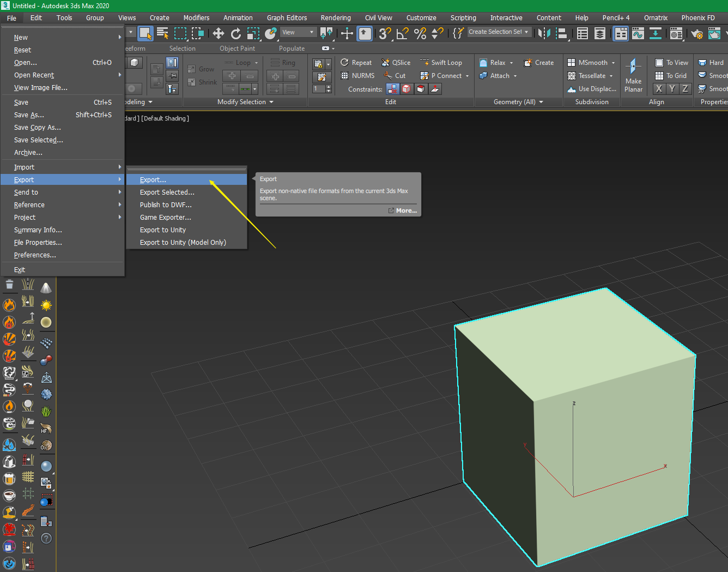The height and width of the screenshot is (572, 728).
Task: Open the Rendering menu
Action: [335, 18]
